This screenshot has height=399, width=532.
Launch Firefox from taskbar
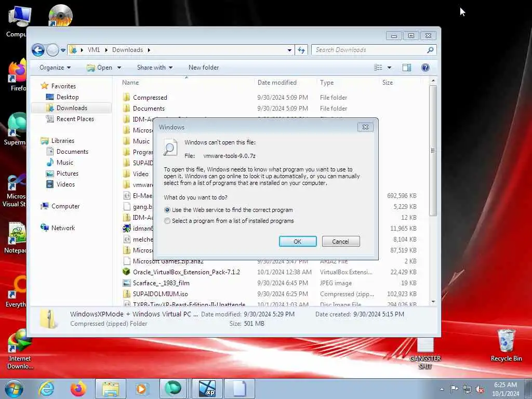78,389
